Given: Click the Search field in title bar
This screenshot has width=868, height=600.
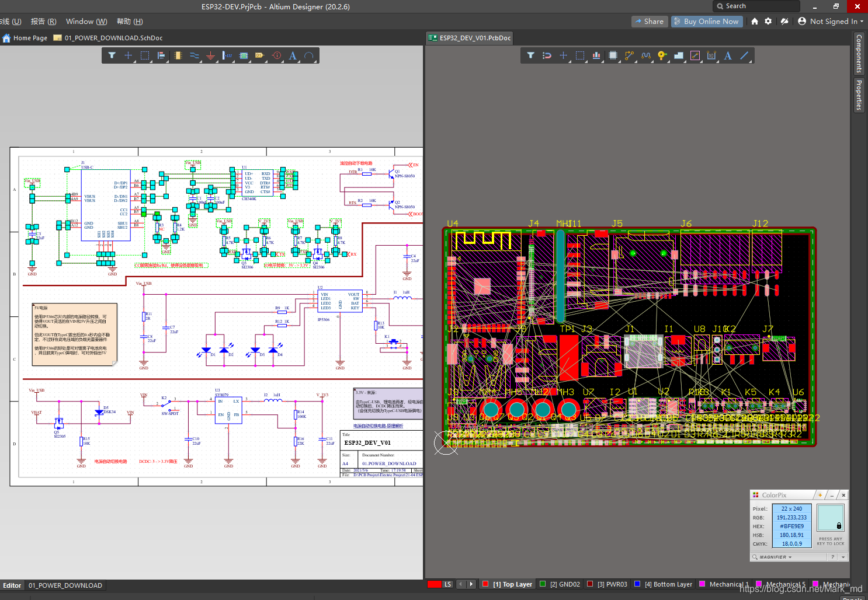Looking at the screenshot, I should [x=756, y=6].
